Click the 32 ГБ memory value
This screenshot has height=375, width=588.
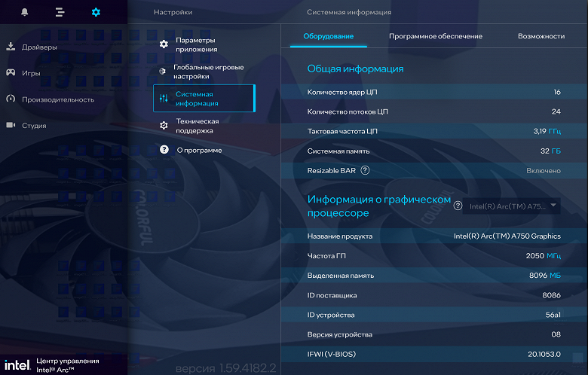(550, 151)
